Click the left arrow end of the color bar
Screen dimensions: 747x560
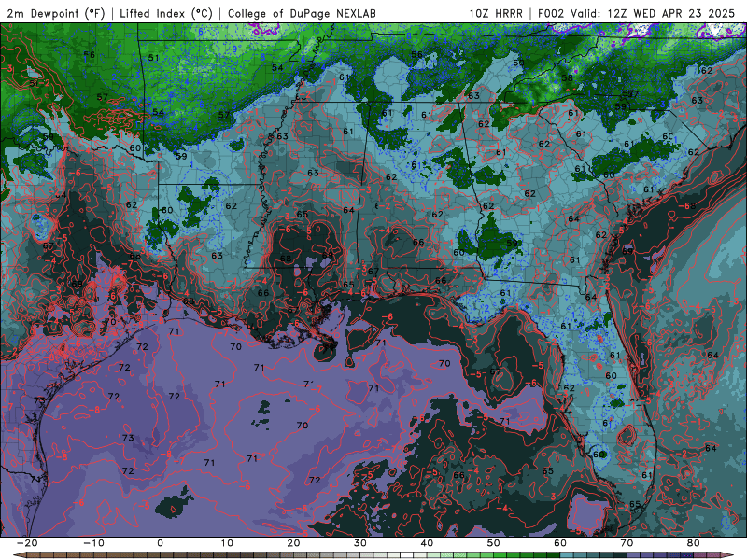click(x=20, y=555)
